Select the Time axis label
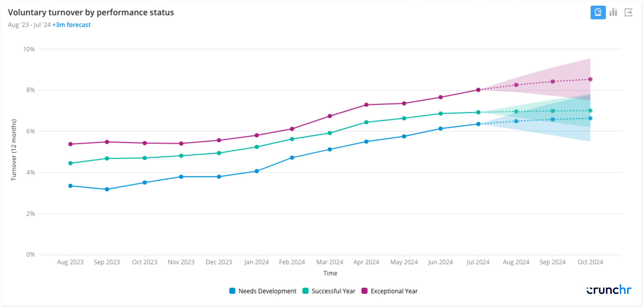The image size is (644, 308). tap(330, 273)
